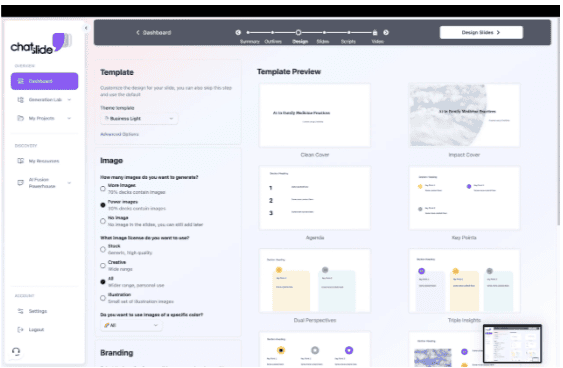This screenshot has width=563, height=368.
Task: Click the locked Video step icon
Action: pos(375,33)
